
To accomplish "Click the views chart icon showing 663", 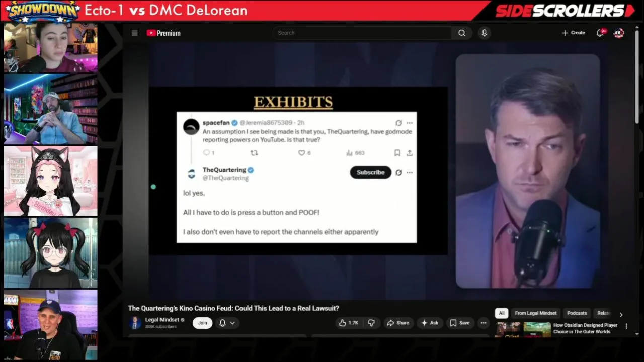I will coord(349,153).
